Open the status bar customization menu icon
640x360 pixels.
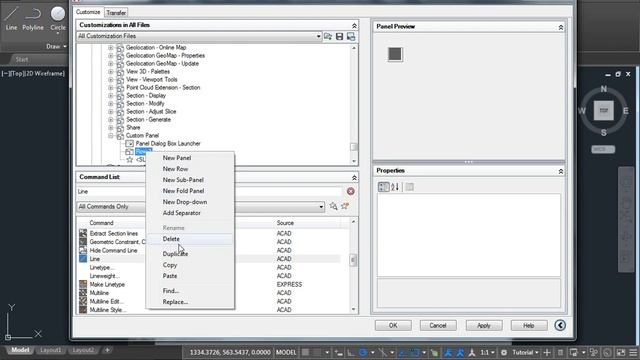tap(633, 352)
